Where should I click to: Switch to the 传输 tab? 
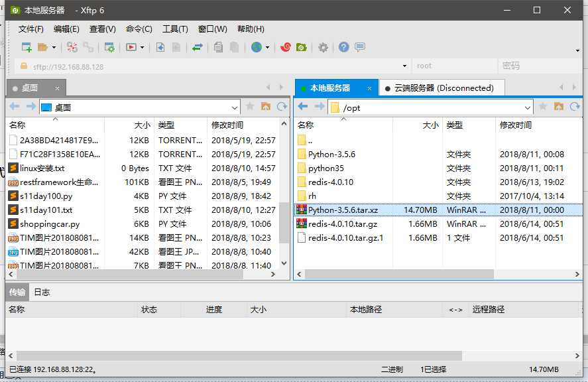[x=17, y=292]
